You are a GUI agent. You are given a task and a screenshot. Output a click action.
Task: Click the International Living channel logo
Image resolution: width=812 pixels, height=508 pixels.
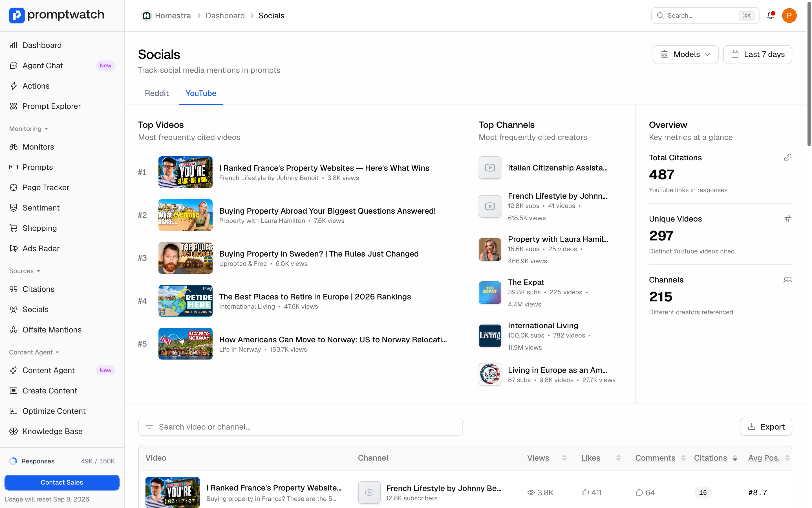(x=490, y=336)
